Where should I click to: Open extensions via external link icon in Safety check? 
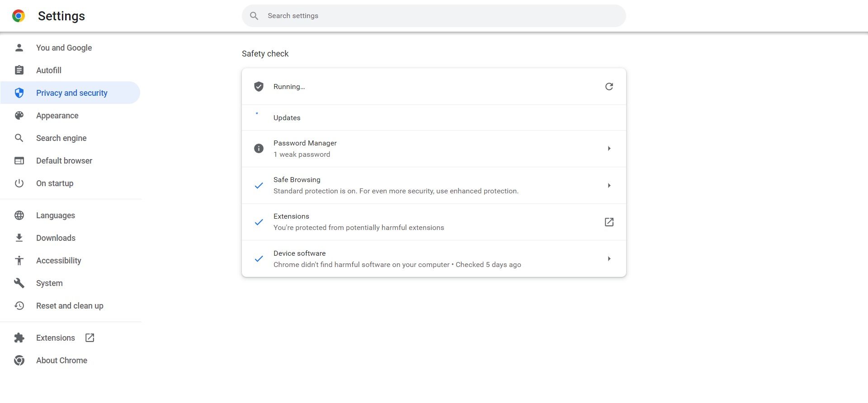click(609, 222)
